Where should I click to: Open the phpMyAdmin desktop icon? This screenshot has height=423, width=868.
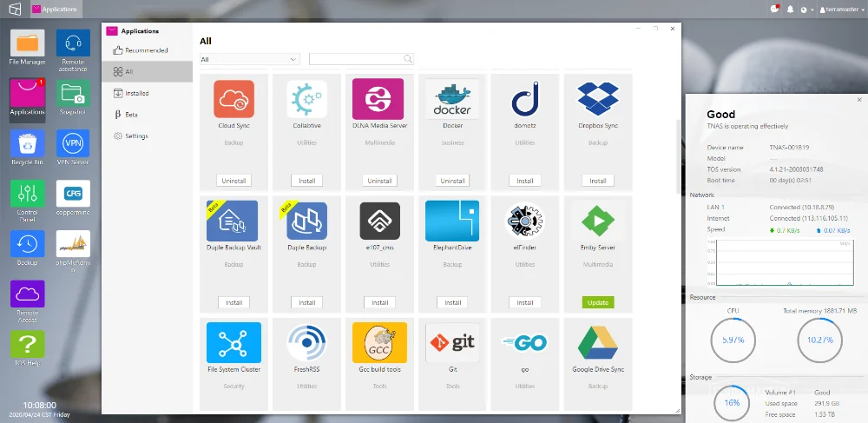tap(73, 243)
